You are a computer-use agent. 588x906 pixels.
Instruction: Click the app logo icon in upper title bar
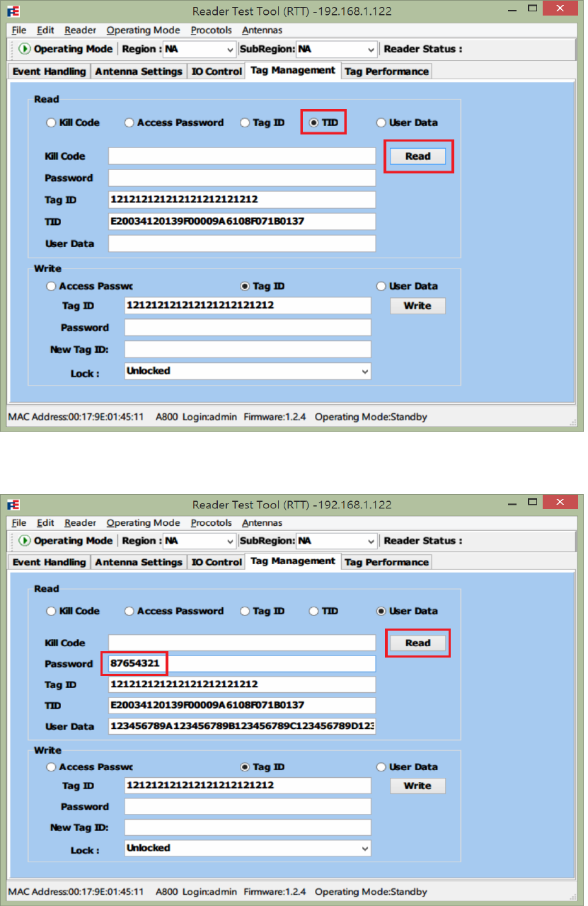point(13,11)
